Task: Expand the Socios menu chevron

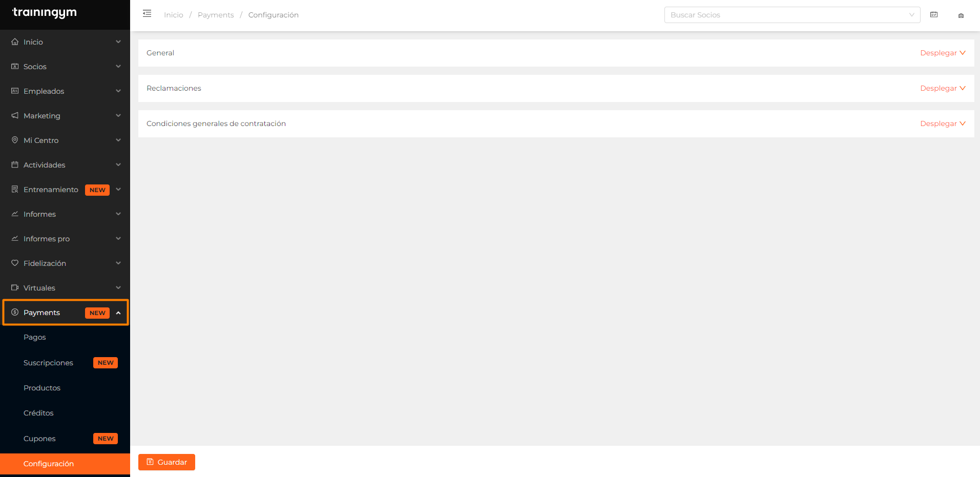Action: click(118, 66)
